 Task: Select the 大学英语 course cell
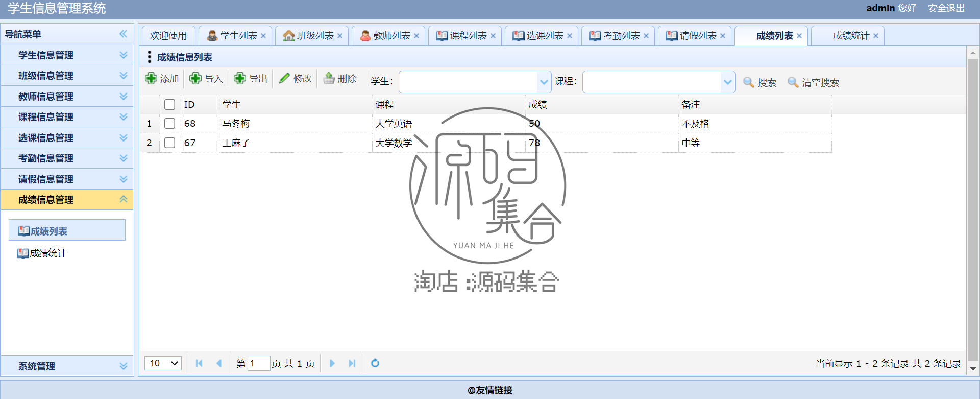[x=449, y=124]
